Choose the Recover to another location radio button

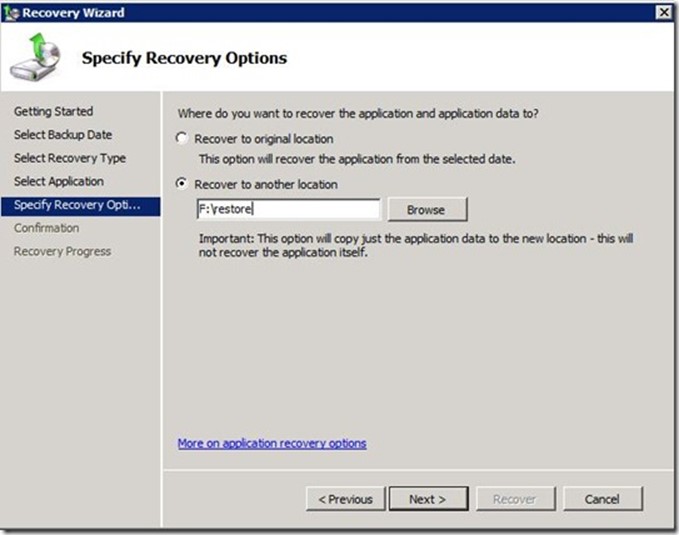(181, 184)
